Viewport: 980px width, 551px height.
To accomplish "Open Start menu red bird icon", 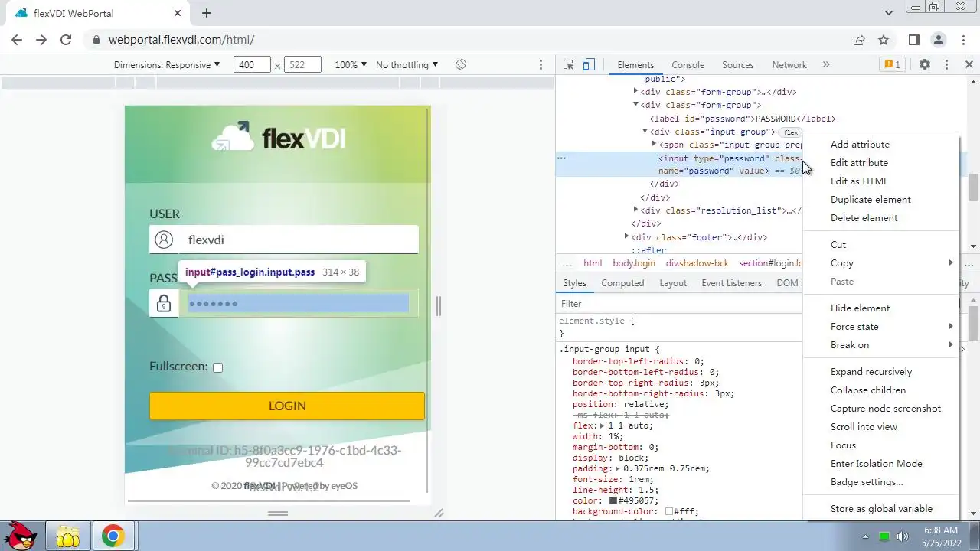I will click(x=21, y=536).
